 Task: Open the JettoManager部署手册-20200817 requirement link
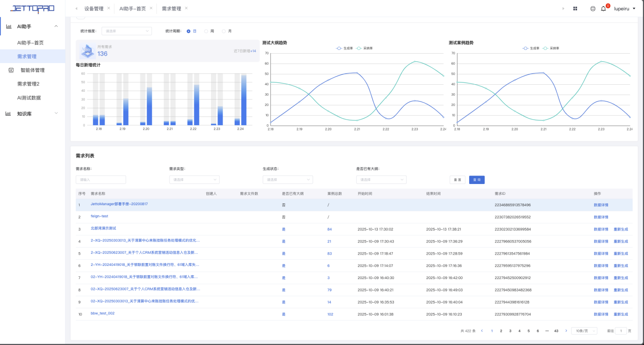pos(119,204)
